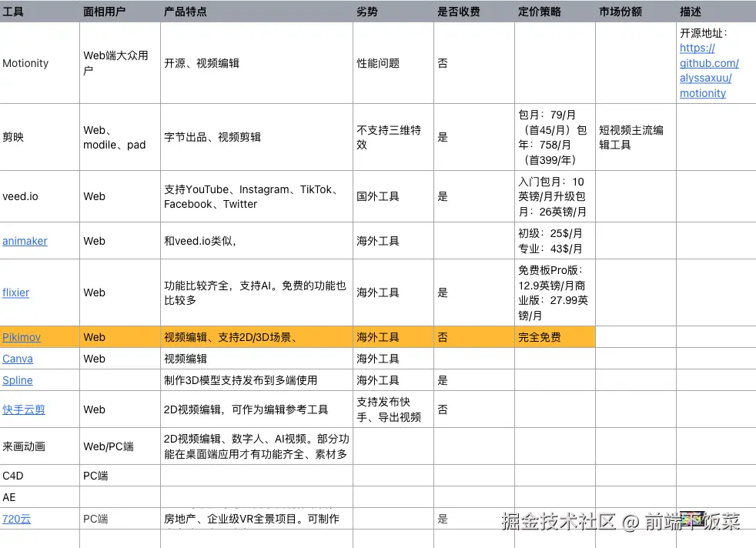Screen dimensions: 756x548
Task: Click the veed.io cell
Action: (39, 196)
